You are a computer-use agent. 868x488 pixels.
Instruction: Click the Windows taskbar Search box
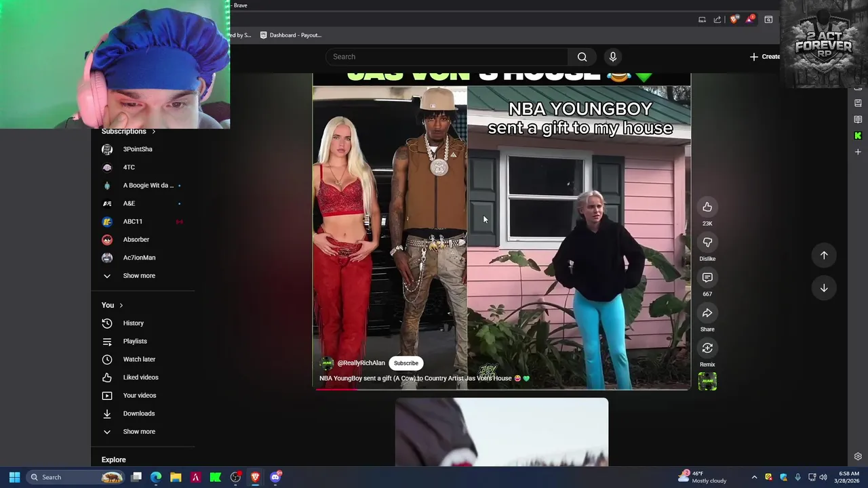[x=76, y=477]
